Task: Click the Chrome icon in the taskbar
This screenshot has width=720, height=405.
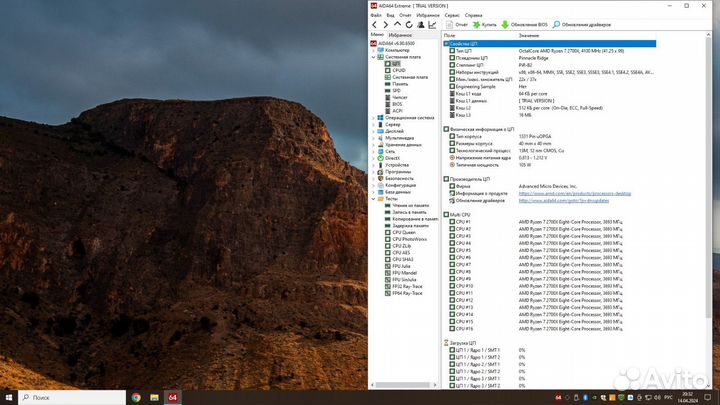Action: coord(136,397)
